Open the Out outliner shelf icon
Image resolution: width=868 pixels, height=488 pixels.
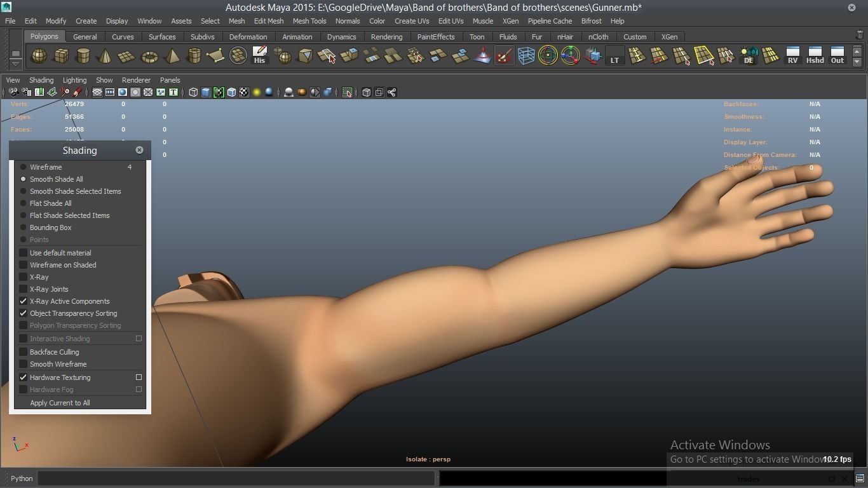coord(837,56)
